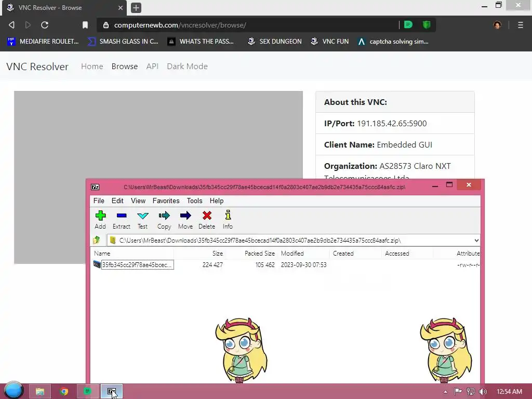This screenshot has width=532, height=399.
Task: Open the Info tool in 7-Zip
Action: point(228,220)
